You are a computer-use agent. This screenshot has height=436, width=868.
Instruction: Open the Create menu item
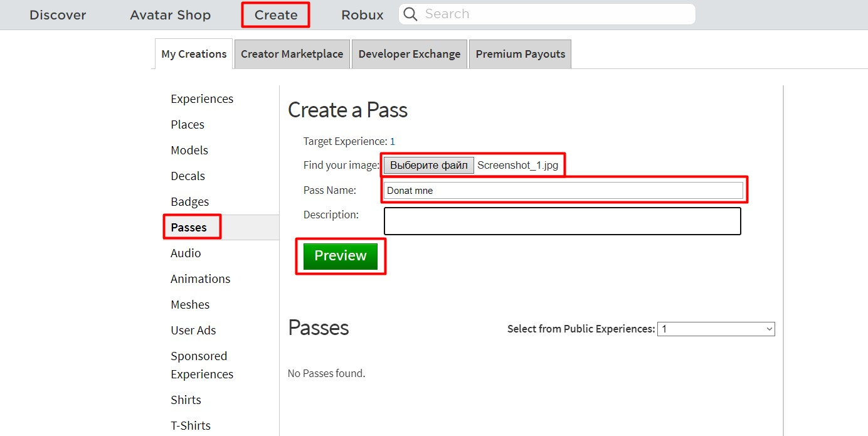point(276,15)
